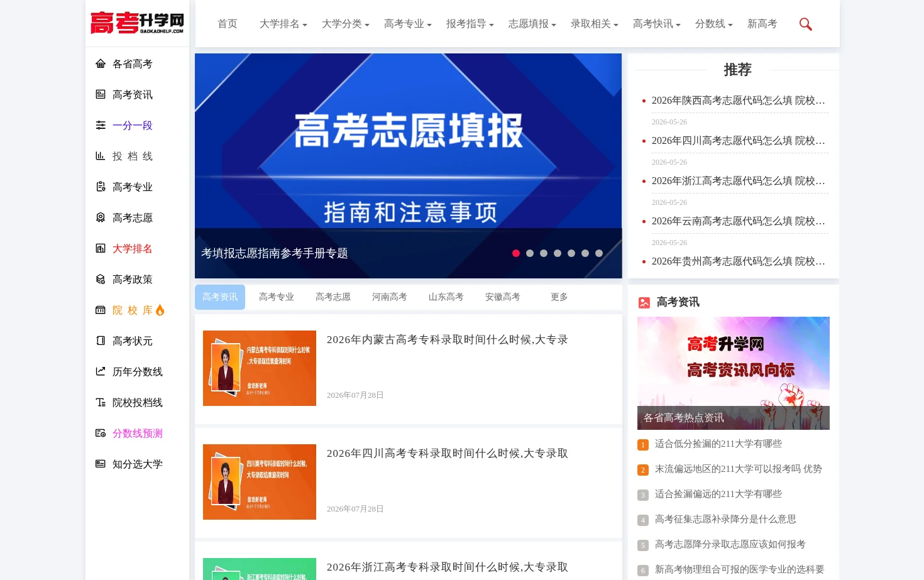The width and height of the screenshot is (924, 580).
Task: Click the 各省高考 home icon in sidebar
Action: [x=101, y=63]
